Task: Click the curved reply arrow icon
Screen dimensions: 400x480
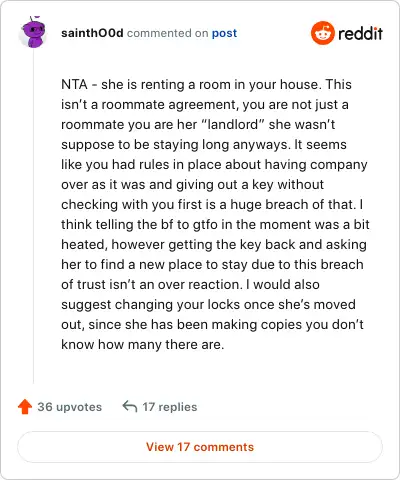Action: pos(130,406)
